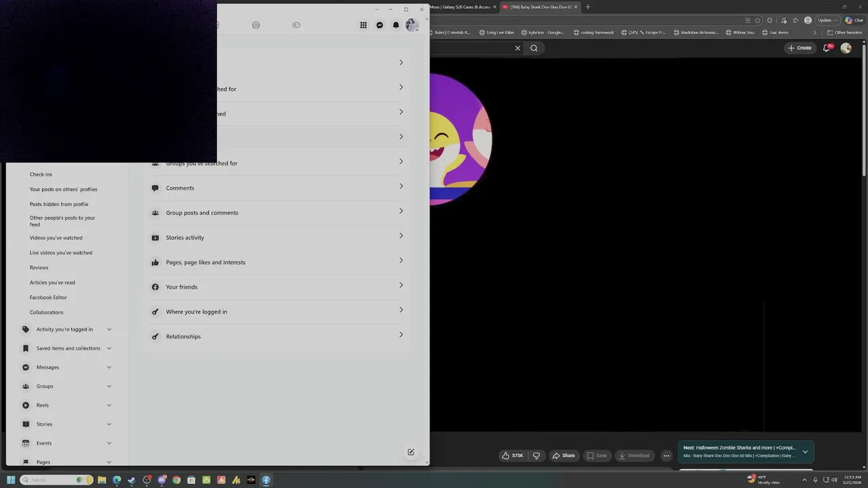Clear the YouTube search box
The height and width of the screenshot is (488, 868).
(517, 48)
